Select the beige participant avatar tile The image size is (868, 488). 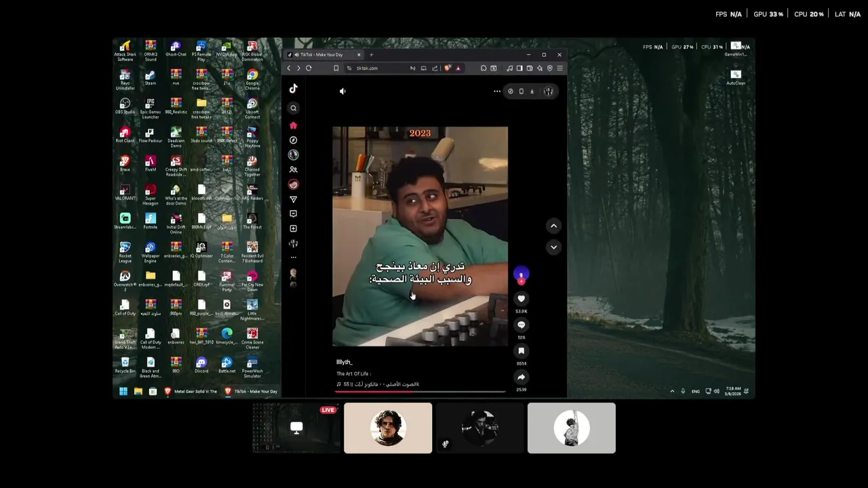388,428
